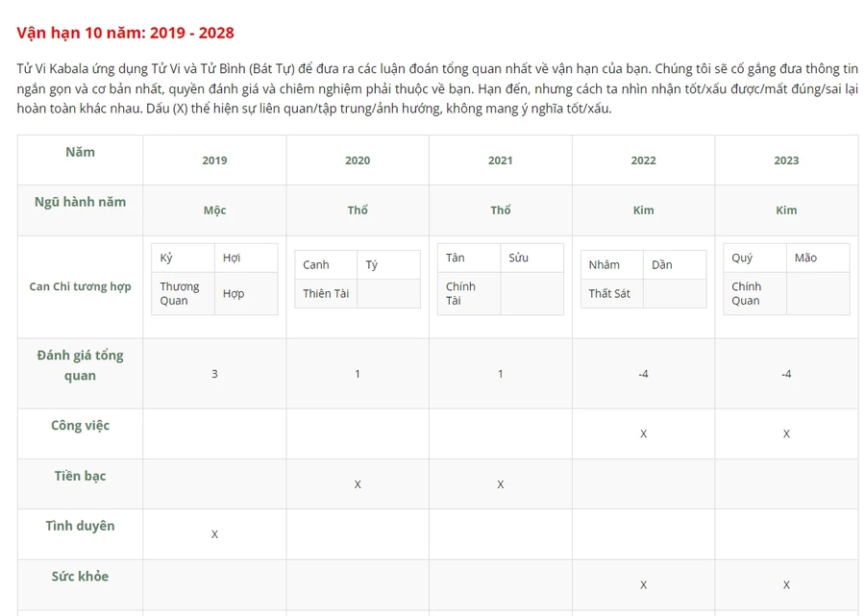Click the X mark in Tình duyên row
This screenshot has height=616, width=865.
pyautogui.click(x=214, y=534)
